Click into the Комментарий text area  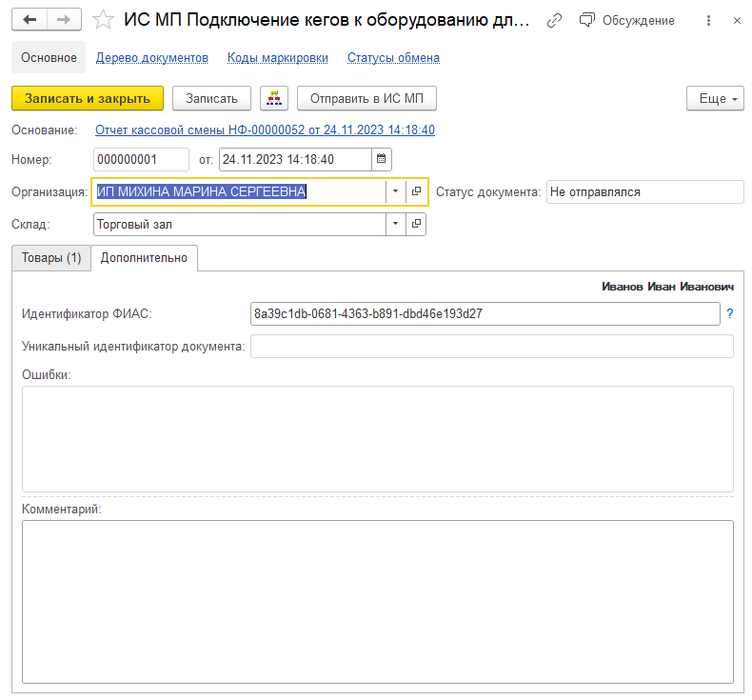377,600
